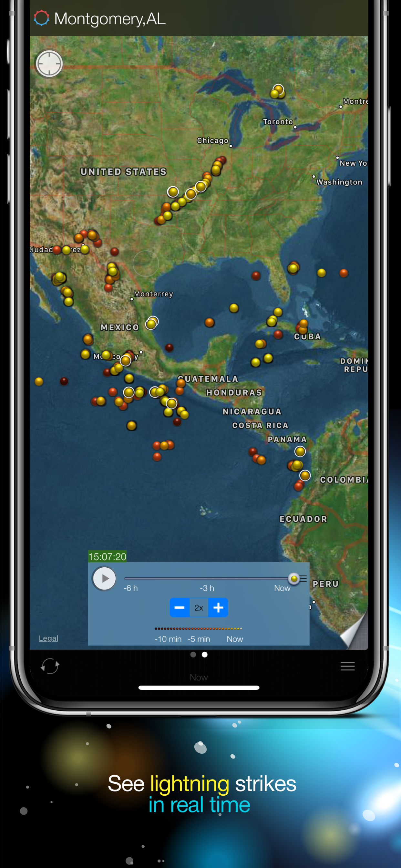Tap the lightning color legend dots strip
This screenshot has width=401, height=868.
198,628
